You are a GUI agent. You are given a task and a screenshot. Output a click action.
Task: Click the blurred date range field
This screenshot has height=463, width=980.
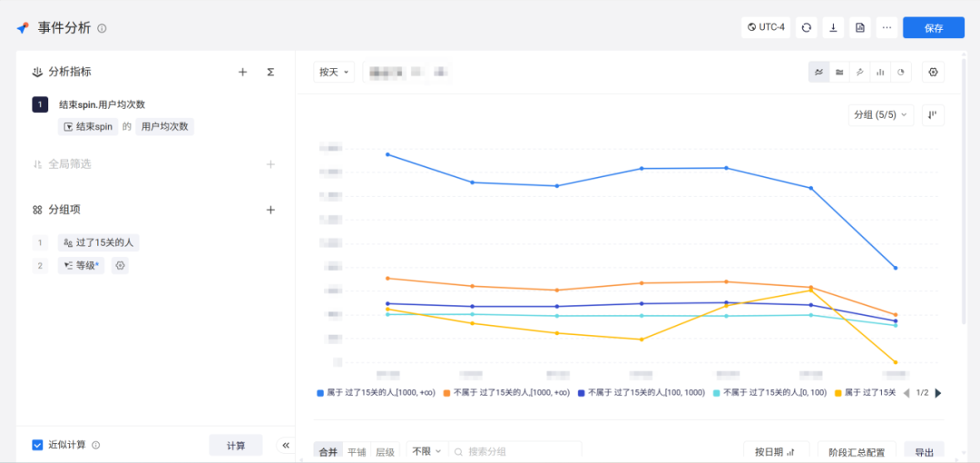(407, 72)
